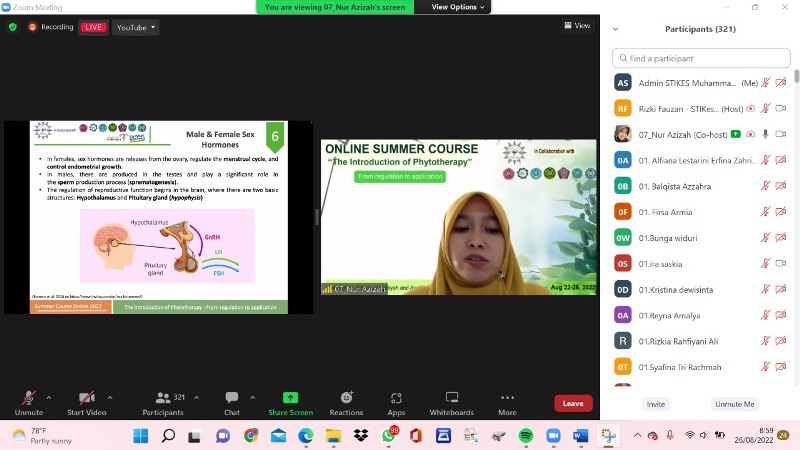The image size is (800, 450).
Task: Click the green encryption shield icon
Action: pyautogui.click(x=12, y=27)
